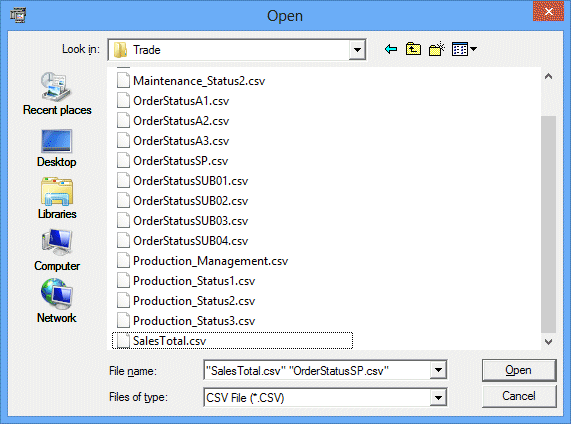Open Libraries location
Image resolution: width=571 pixels, height=424 pixels.
(x=57, y=199)
